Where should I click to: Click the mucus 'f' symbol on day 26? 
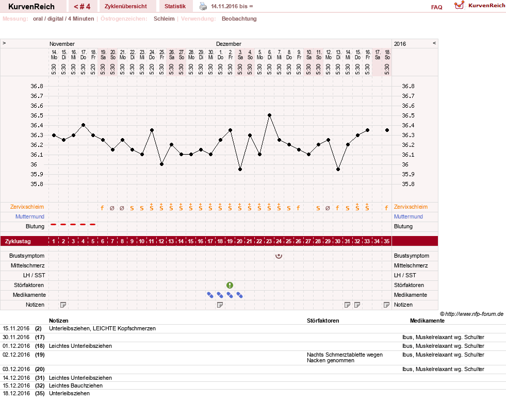[x=298, y=208]
